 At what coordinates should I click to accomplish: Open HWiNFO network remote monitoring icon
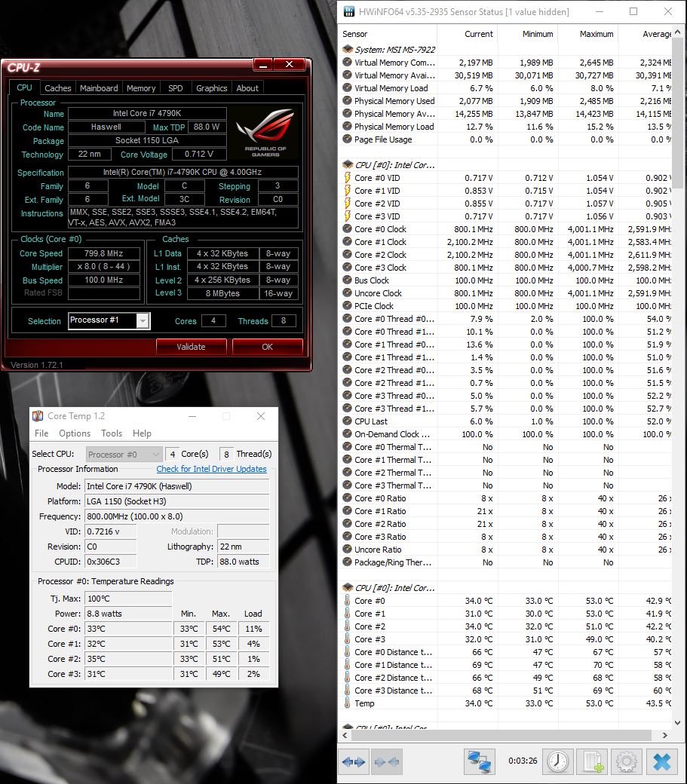click(479, 761)
